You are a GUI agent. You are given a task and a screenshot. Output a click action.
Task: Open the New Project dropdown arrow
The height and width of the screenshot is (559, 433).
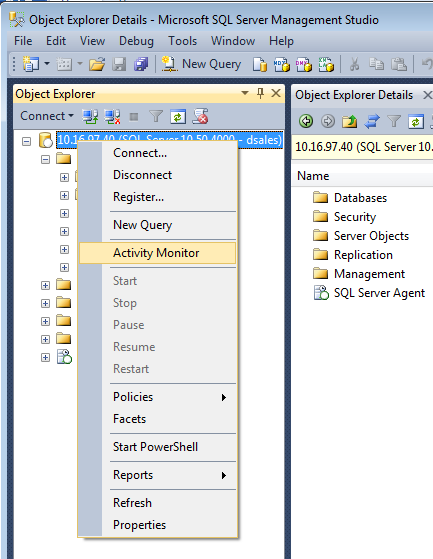47,64
